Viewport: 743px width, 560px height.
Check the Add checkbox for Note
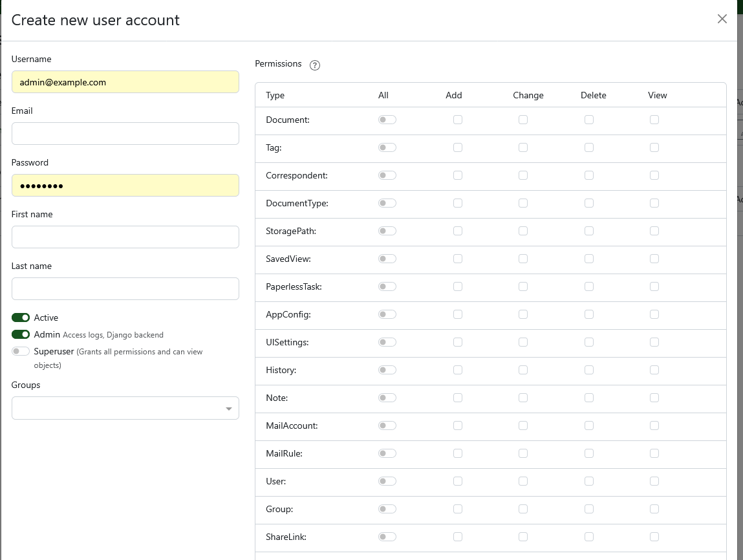coord(458,398)
